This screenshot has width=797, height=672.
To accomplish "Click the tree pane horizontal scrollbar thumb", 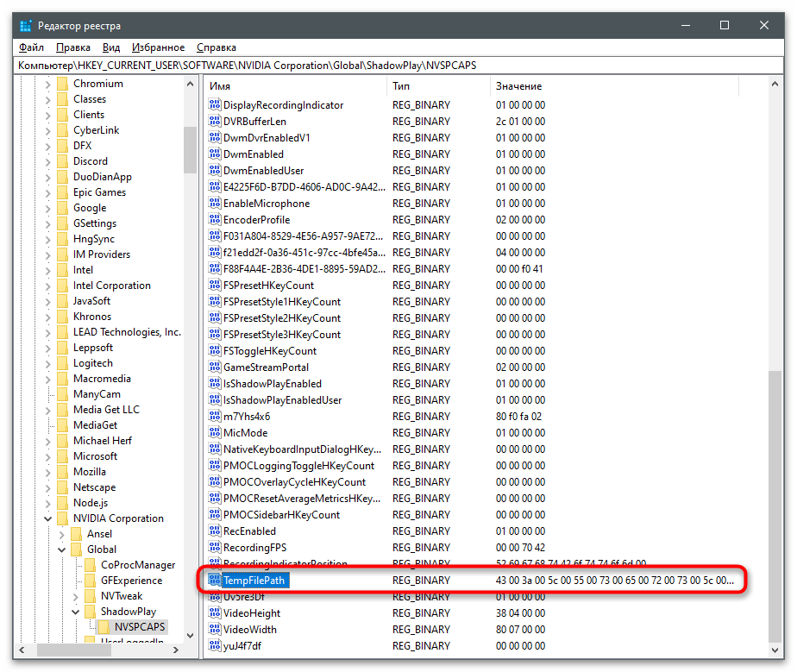I will click(x=73, y=650).
